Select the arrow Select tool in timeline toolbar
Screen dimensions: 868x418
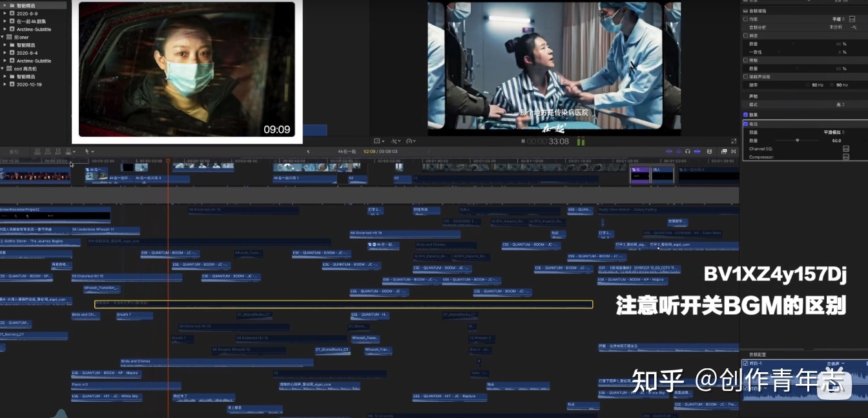coord(87,152)
